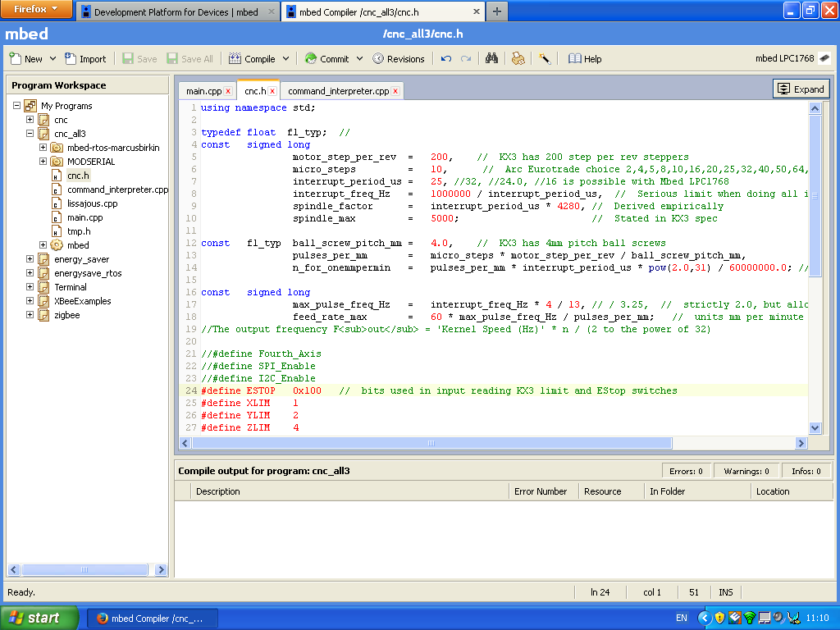Click the mbed Compiler taskbar button
This screenshot has height=630, width=840.
[152, 619]
